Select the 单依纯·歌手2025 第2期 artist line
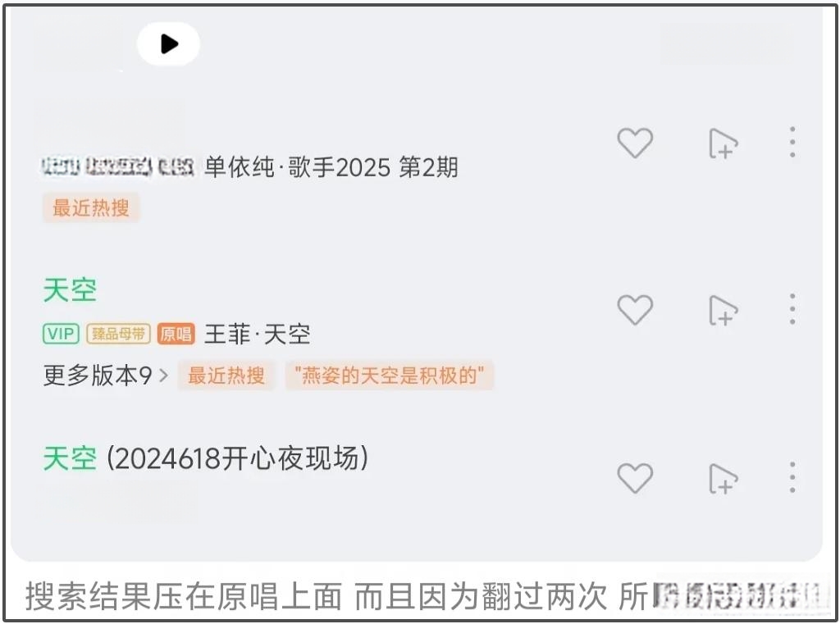The width and height of the screenshot is (840, 624). point(331,167)
